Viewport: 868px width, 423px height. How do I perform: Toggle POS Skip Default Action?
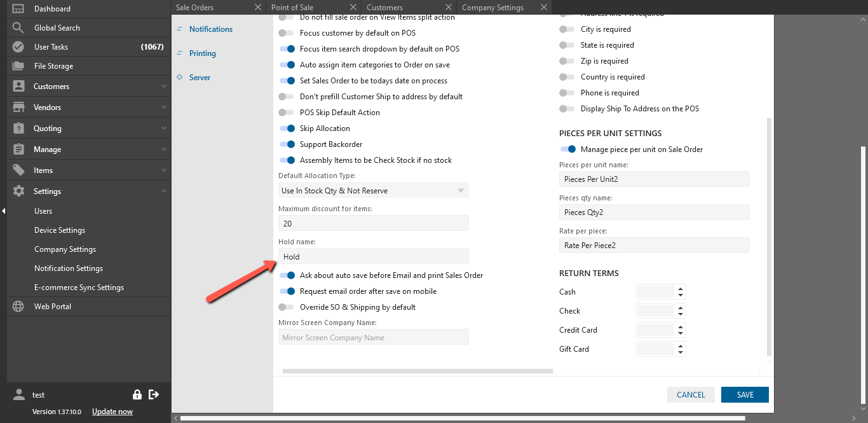[x=287, y=113]
